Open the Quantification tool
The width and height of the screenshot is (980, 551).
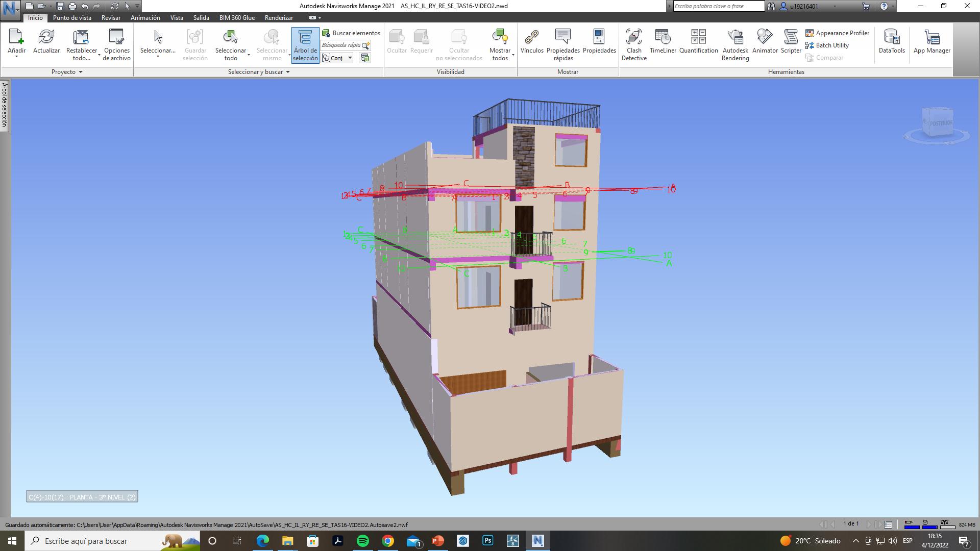pos(698,42)
